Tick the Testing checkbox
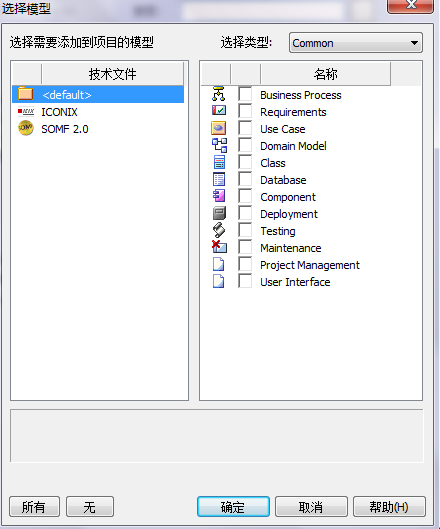 [245, 230]
